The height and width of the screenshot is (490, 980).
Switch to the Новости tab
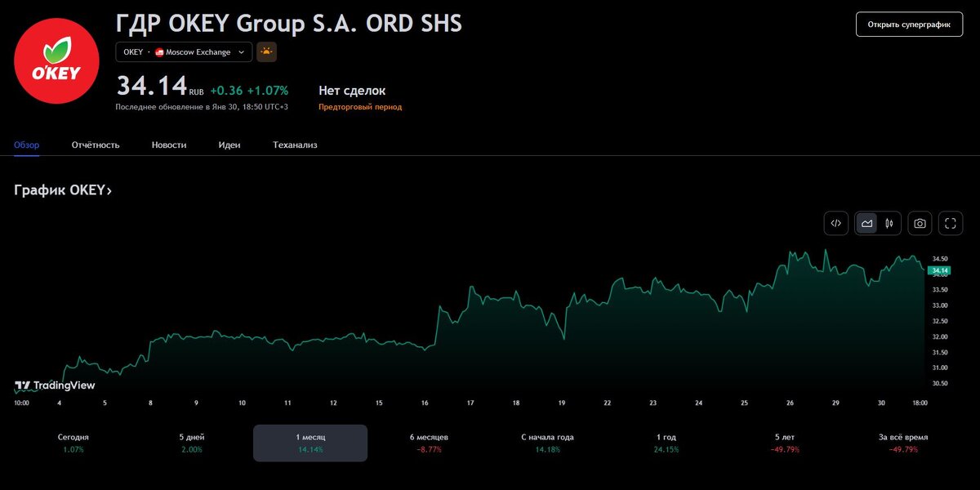pyautogui.click(x=168, y=144)
